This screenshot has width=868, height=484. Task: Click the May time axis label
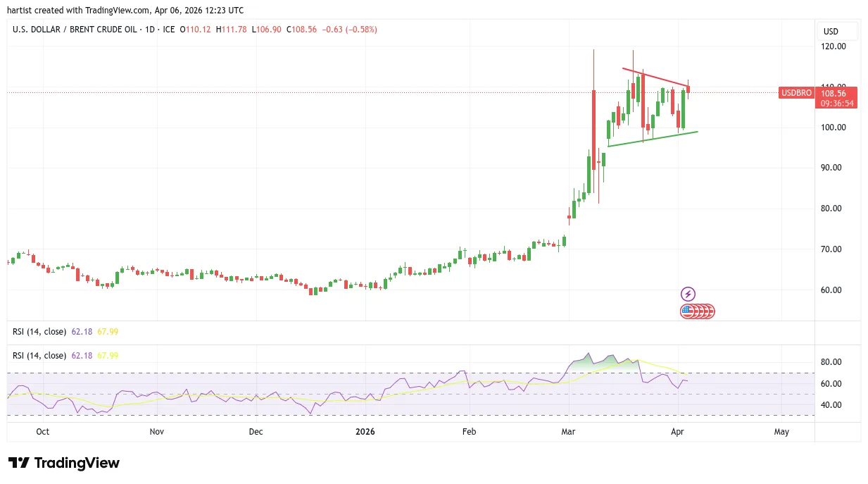[x=781, y=431]
